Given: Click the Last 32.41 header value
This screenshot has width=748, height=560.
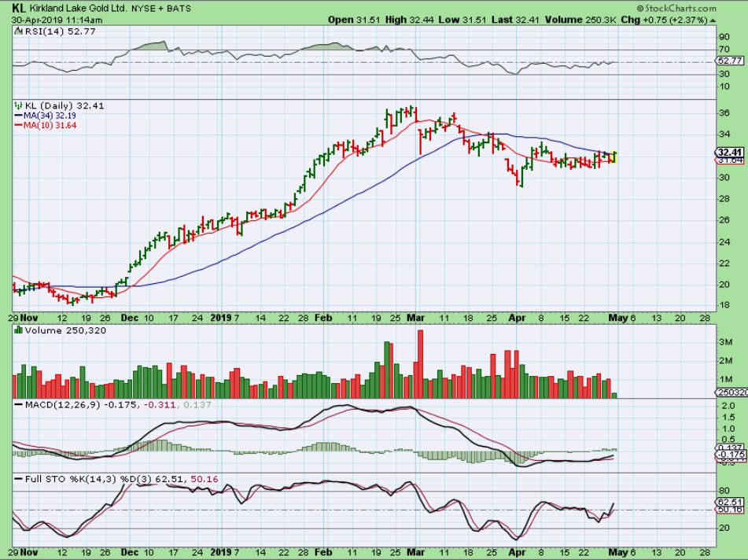Looking at the screenshot, I should pyautogui.click(x=515, y=20).
